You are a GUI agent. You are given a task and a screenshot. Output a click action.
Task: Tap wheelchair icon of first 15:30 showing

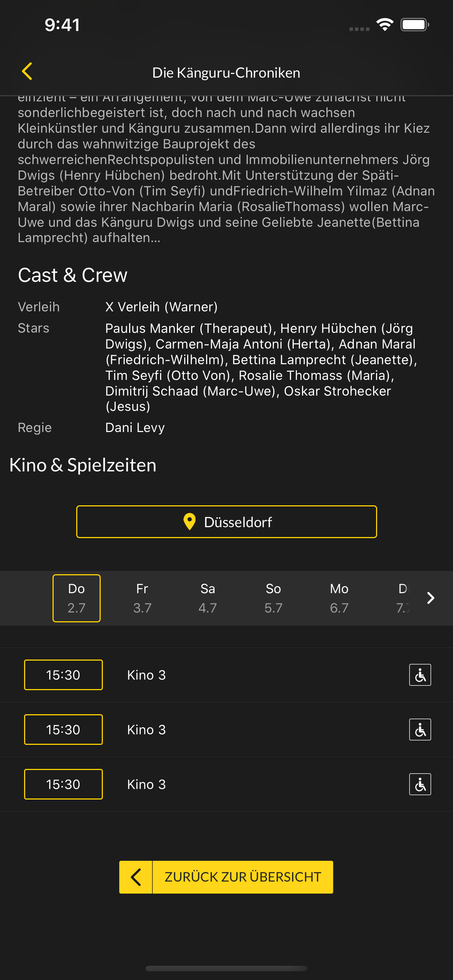point(420,675)
